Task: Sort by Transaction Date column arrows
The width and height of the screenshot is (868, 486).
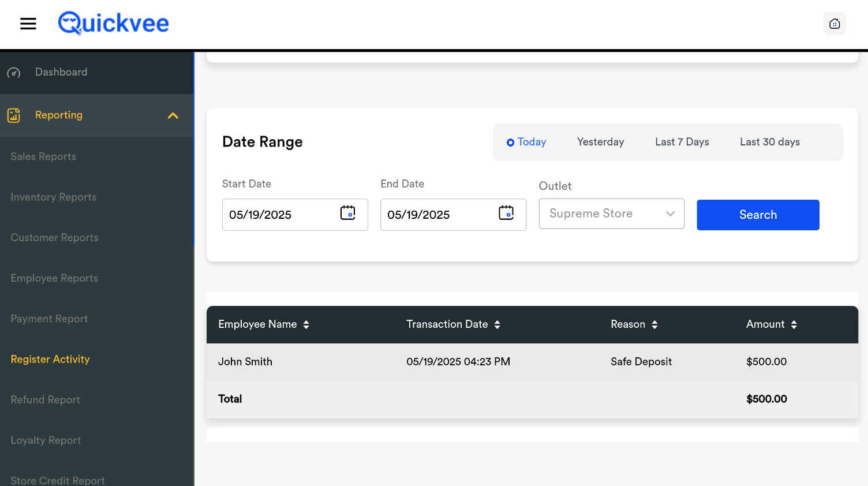Action: click(497, 324)
